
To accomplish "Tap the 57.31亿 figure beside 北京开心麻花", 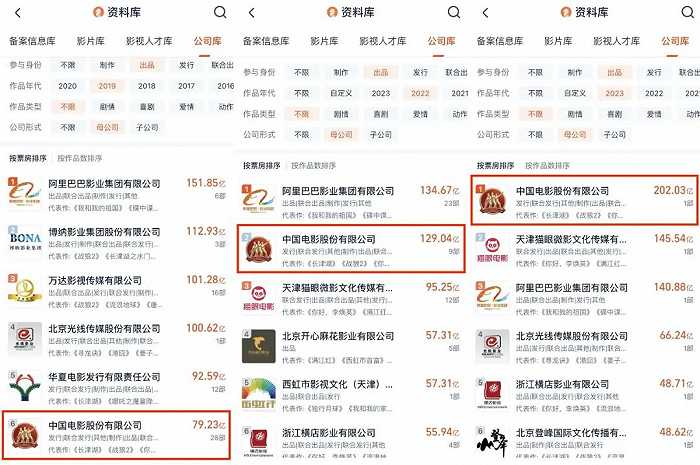I will coord(442,336).
